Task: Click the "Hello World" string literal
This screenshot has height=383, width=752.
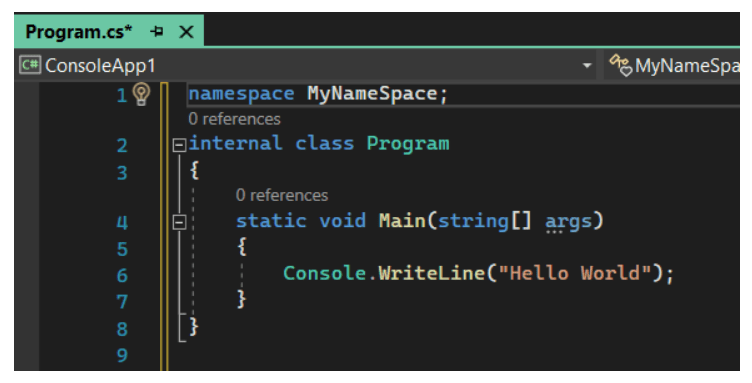Action: pos(575,273)
